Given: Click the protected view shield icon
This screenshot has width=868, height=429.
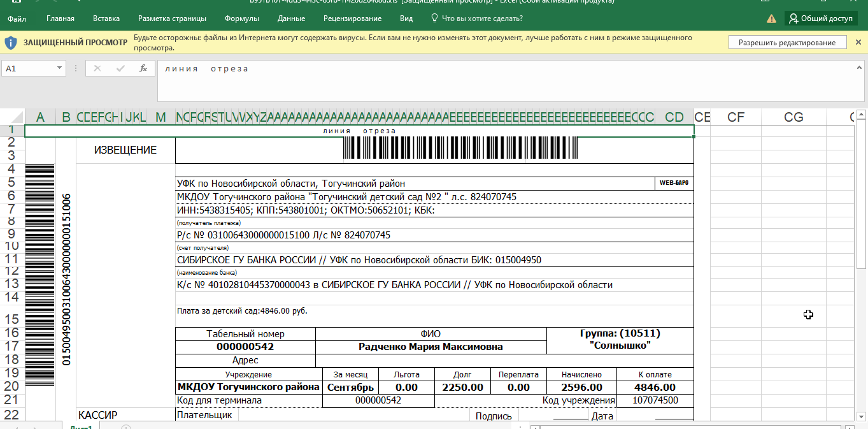Looking at the screenshot, I should pyautogui.click(x=11, y=43).
